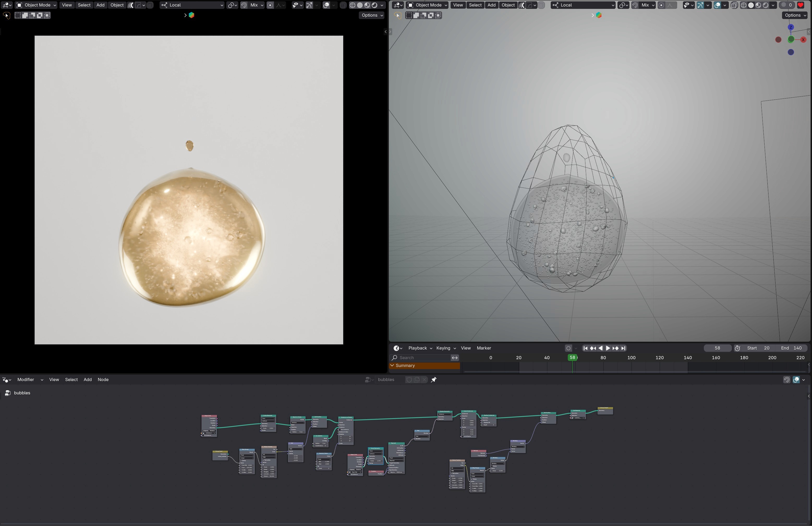Click the blue Z axis gizmo ball

pyautogui.click(x=791, y=27)
